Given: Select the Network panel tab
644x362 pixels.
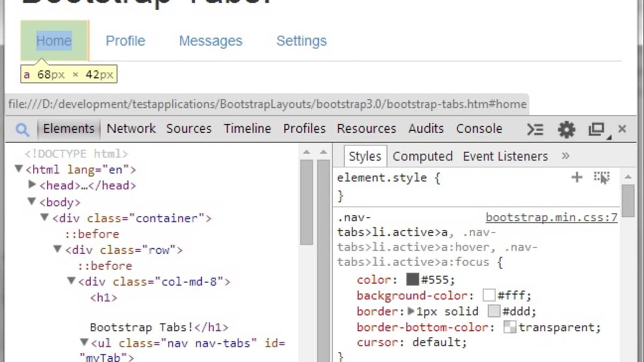Looking at the screenshot, I should coord(131,129).
